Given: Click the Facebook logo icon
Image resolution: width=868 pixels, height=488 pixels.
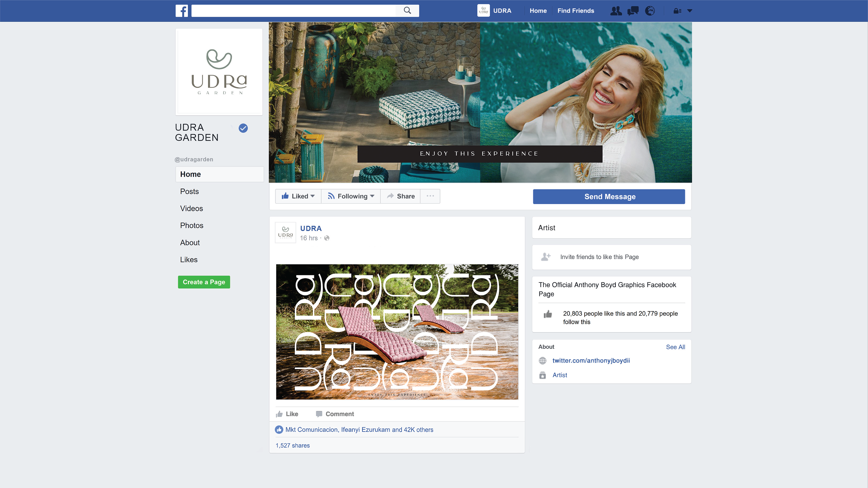Looking at the screenshot, I should 182,11.
